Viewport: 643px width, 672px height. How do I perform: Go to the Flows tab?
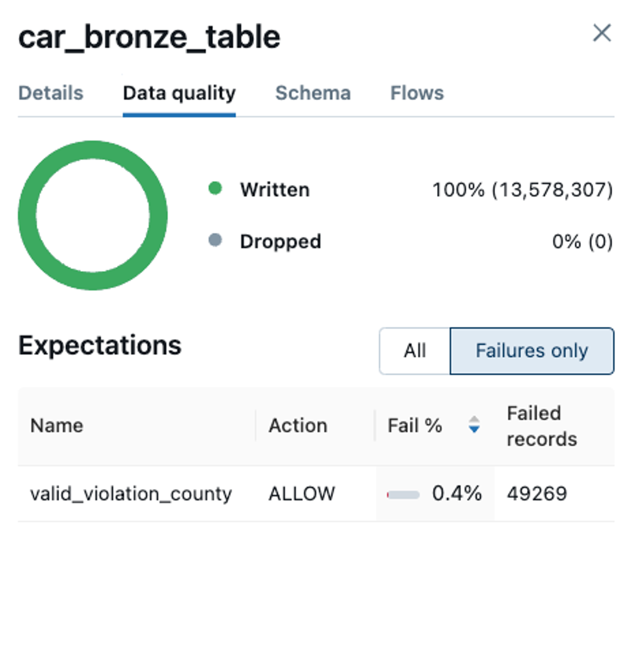pyautogui.click(x=417, y=93)
